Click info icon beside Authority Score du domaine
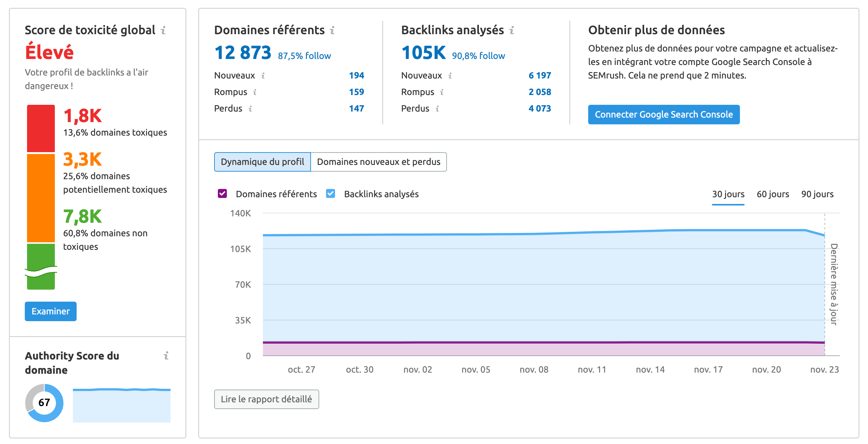868x444 pixels. (x=166, y=356)
